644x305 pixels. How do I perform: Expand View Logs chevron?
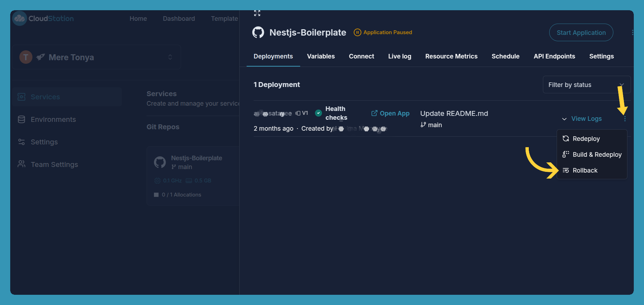point(564,119)
